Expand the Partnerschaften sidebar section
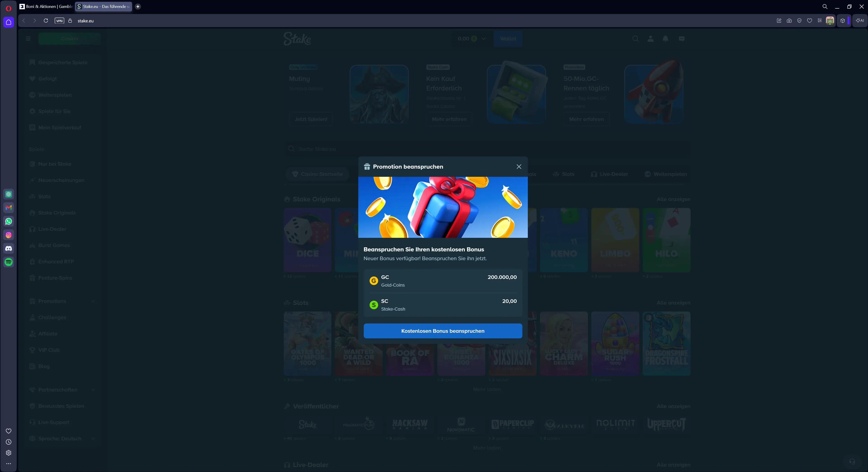868x472 pixels. coord(63,390)
